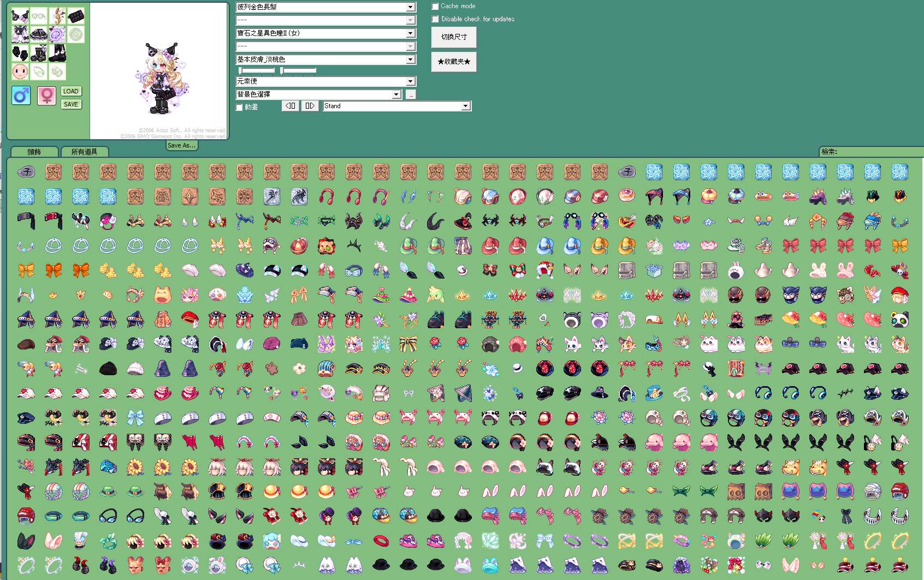Screen dimensions: 924x580
Task: Click the left slider under the skin dropdown
Action: tap(257, 70)
